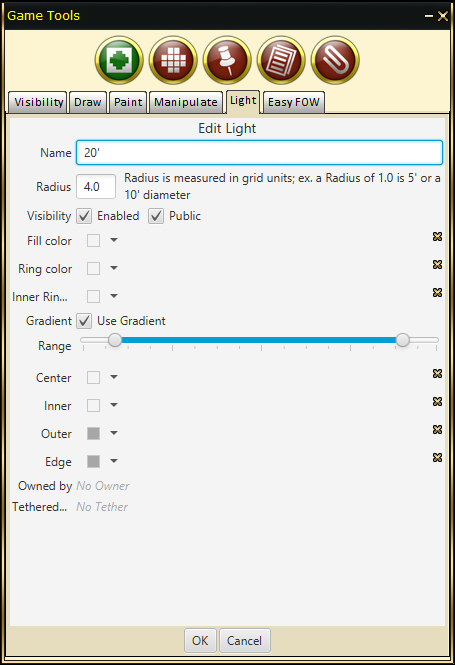Screen dimensions: 455x665
Task: Switch to the Visibility tab
Action: (x=38, y=102)
